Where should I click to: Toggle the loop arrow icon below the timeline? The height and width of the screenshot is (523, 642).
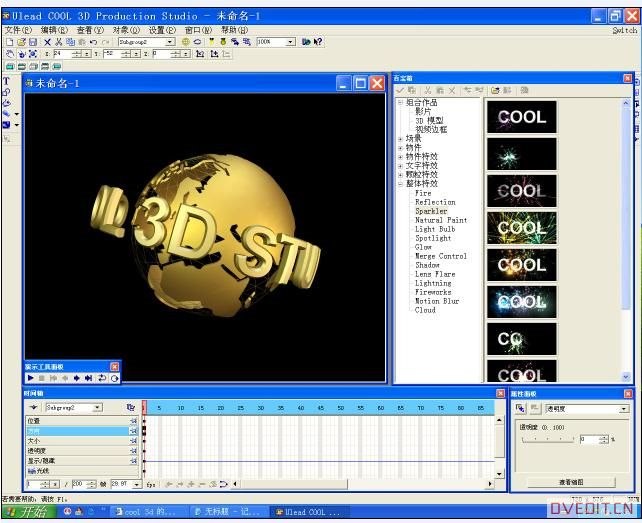223,484
